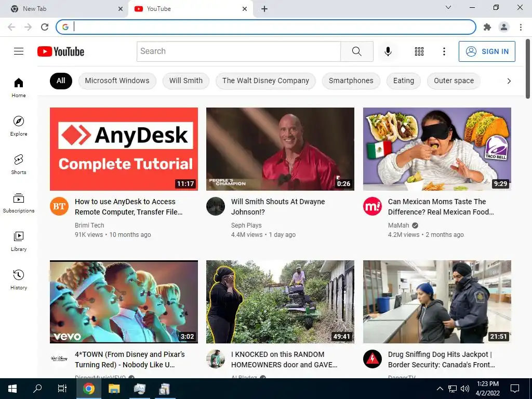Click the magnifier search button

(356, 51)
